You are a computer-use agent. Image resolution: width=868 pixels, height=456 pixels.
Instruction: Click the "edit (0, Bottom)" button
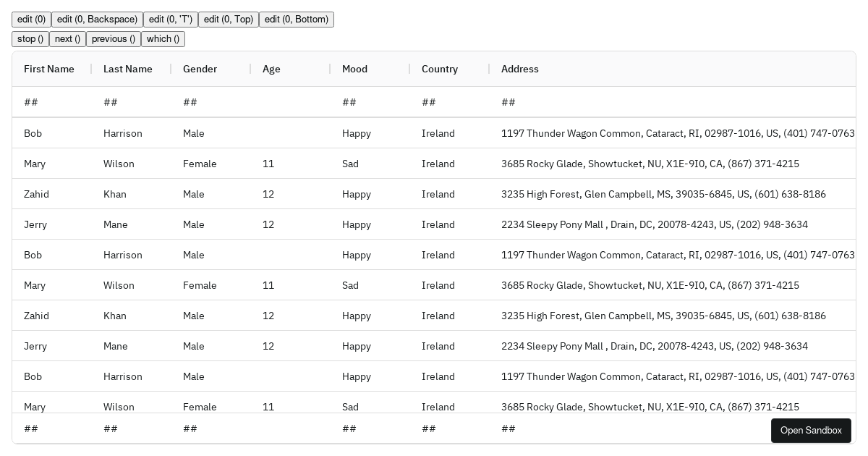pos(297,20)
